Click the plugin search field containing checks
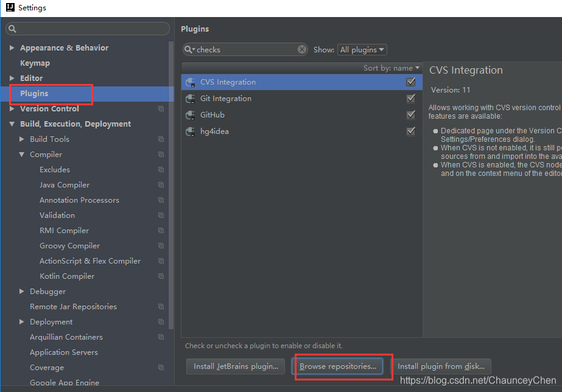 pos(245,49)
